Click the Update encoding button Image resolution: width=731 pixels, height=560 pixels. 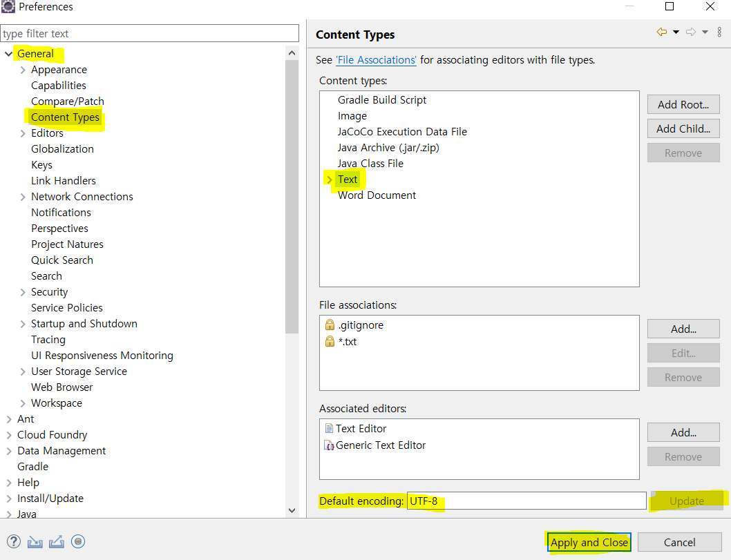point(687,501)
